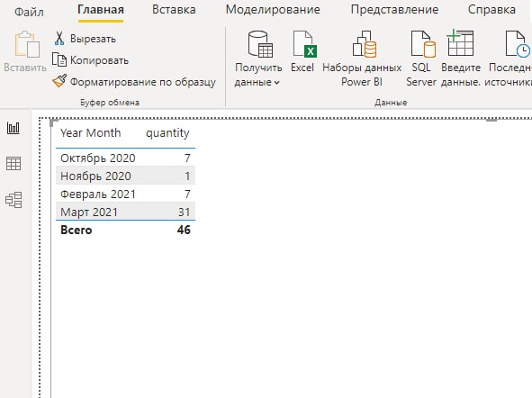Select the Март 2021 row
This screenshot has height=398, width=532.
125,212
